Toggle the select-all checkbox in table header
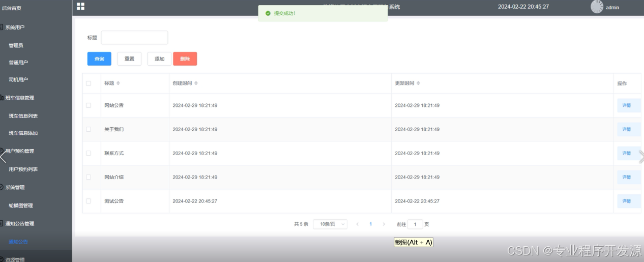Viewport: 644px width, 262px height. coord(89,83)
